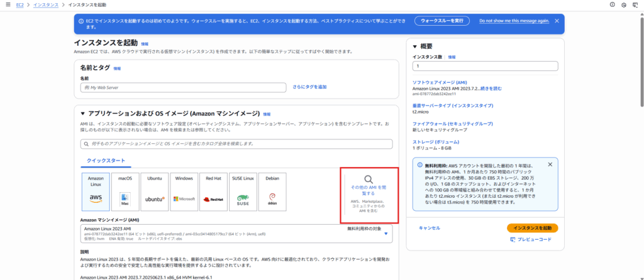Click the インスタンス breadcrumb link
Screen dimensions: 644x280
point(45,4)
